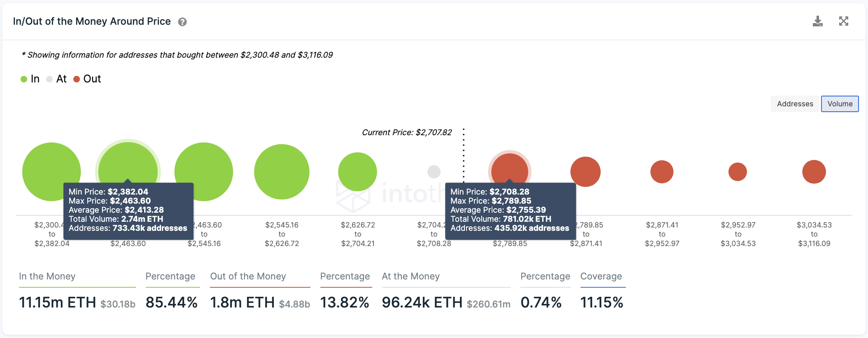Toggle the In legend series

30,79
